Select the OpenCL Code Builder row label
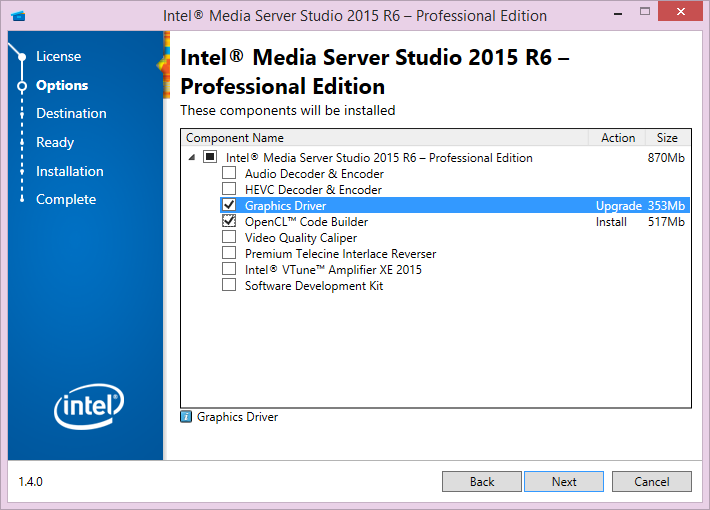Image resolution: width=710 pixels, height=510 pixels. point(307,222)
